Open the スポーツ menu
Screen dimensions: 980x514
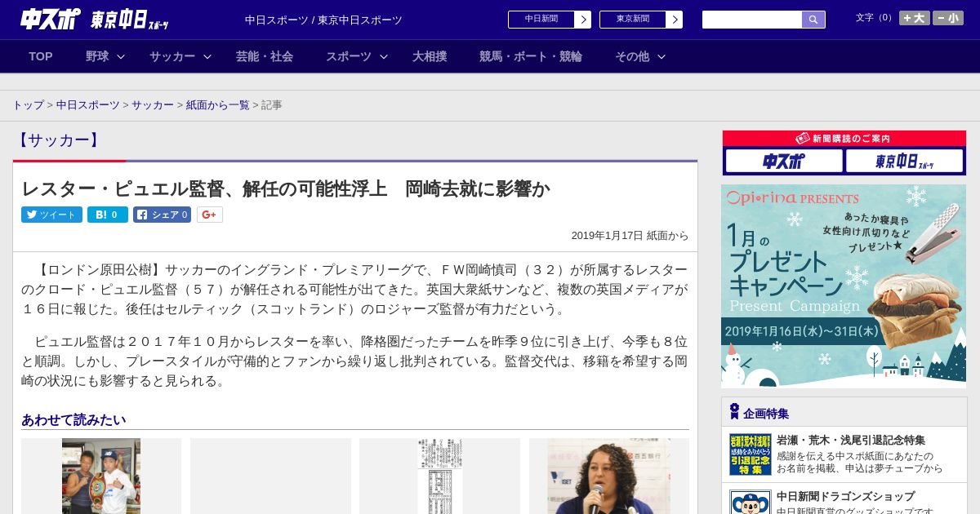point(349,56)
